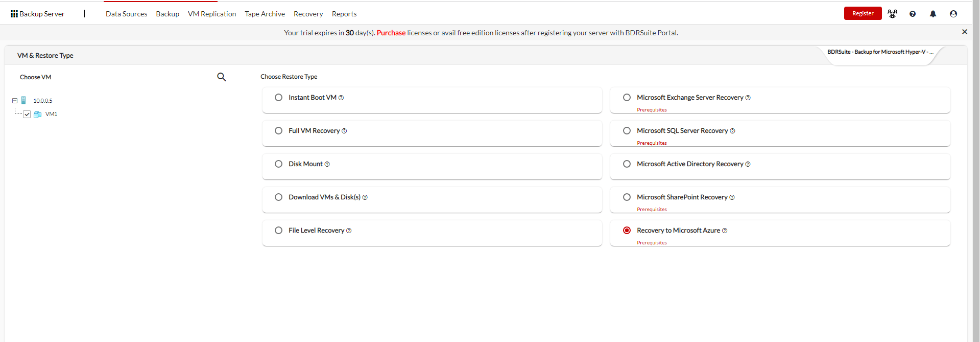Open the Backup Server apps grid icon
The width and height of the screenshot is (980, 342).
(x=14, y=14)
